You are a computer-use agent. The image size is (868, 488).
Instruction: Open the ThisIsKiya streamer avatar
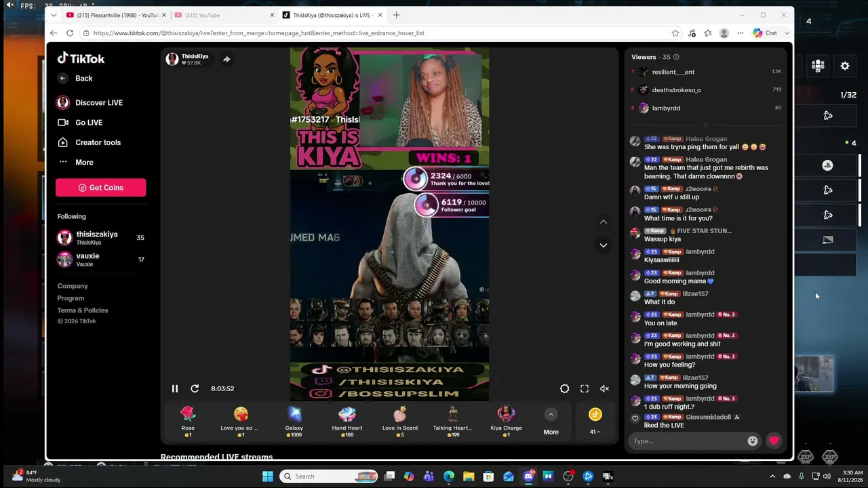(x=172, y=60)
